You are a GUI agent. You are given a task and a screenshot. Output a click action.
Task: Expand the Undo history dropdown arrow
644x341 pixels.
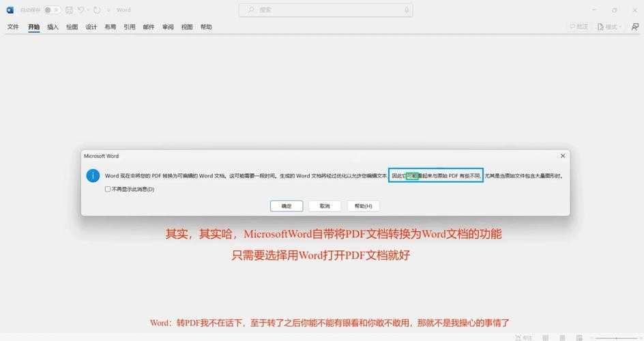pos(89,10)
